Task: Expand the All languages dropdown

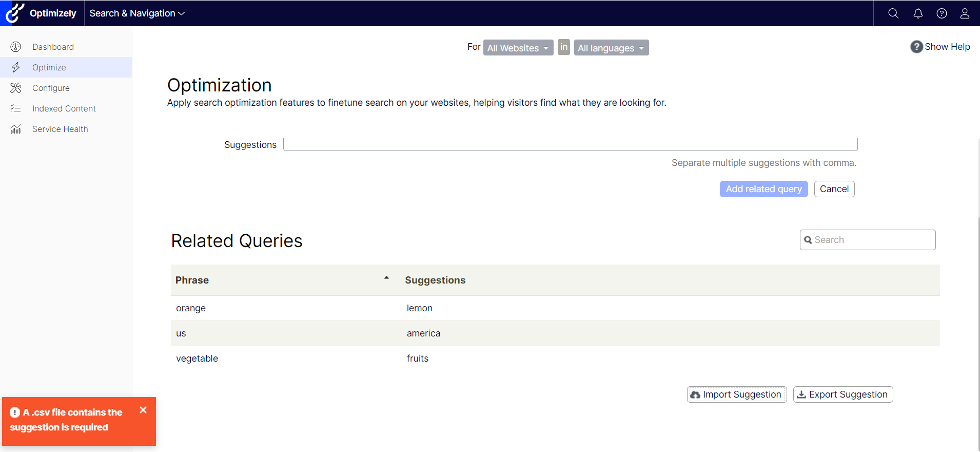Action: (611, 48)
